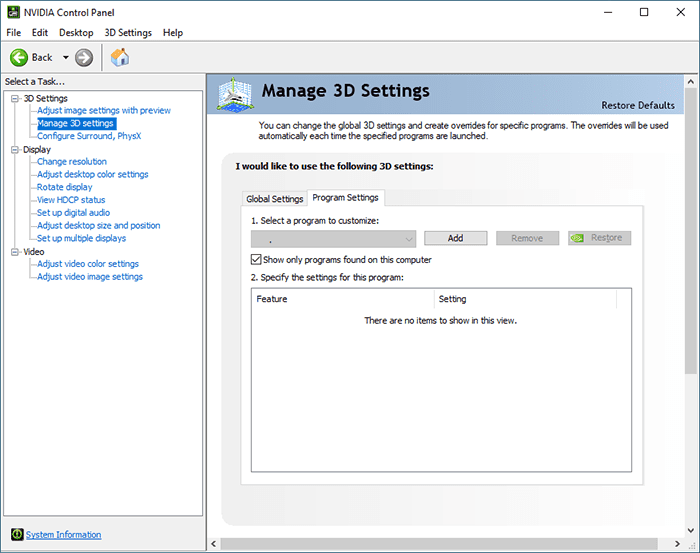700x553 pixels.
Task: Switch to the Global Settings tab
Action: coord(275,199)
